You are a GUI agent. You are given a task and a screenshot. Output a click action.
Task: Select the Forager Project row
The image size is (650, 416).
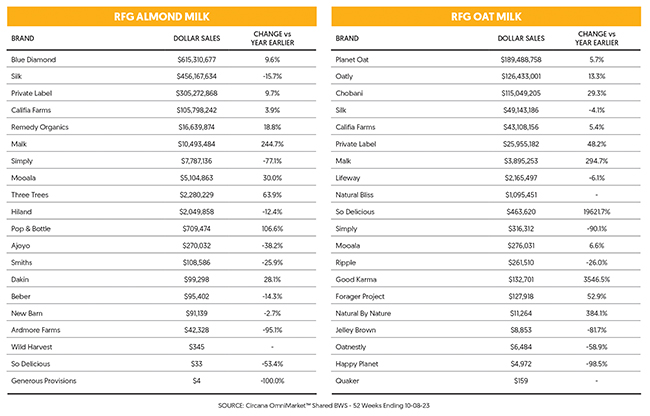486,296
